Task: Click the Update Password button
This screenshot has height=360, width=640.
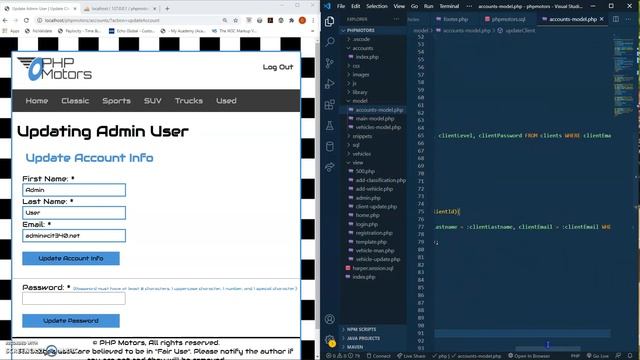Action: tap(71, 321)
